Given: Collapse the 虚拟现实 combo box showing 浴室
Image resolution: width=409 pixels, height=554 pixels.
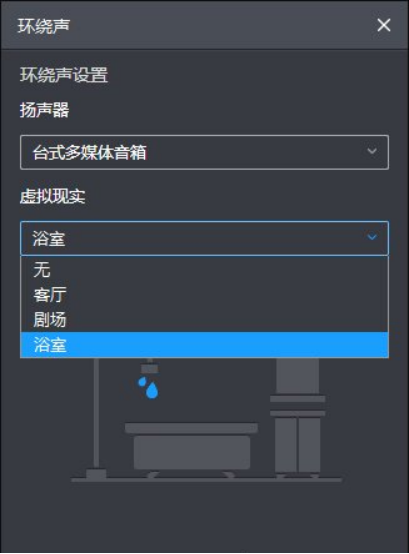Looking at the screenshot, I should click(204, 238).
